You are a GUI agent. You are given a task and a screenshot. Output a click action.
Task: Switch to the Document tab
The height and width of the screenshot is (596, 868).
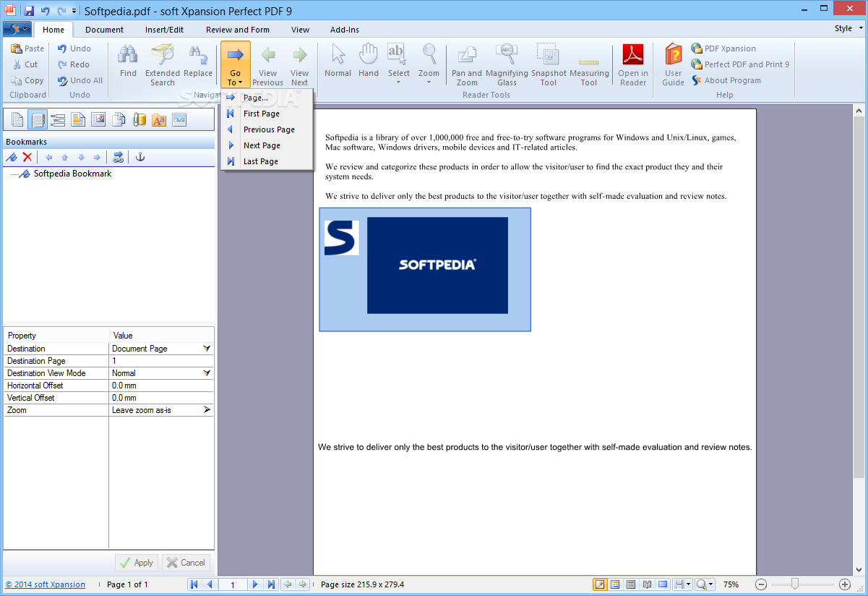pyautogui.click(x=104, y=30)
